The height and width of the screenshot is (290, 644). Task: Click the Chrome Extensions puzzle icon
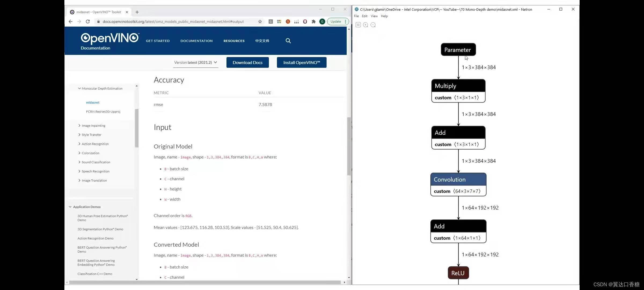point(314,21)
